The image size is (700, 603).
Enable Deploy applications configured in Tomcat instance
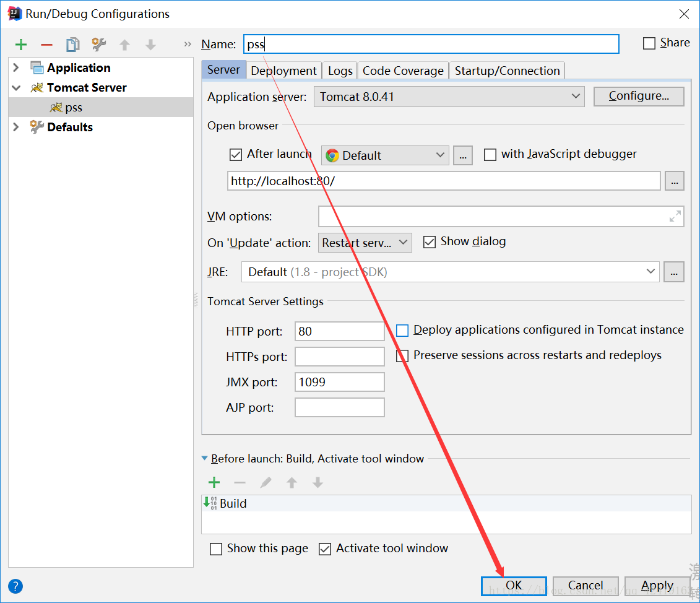click(402, 331)
